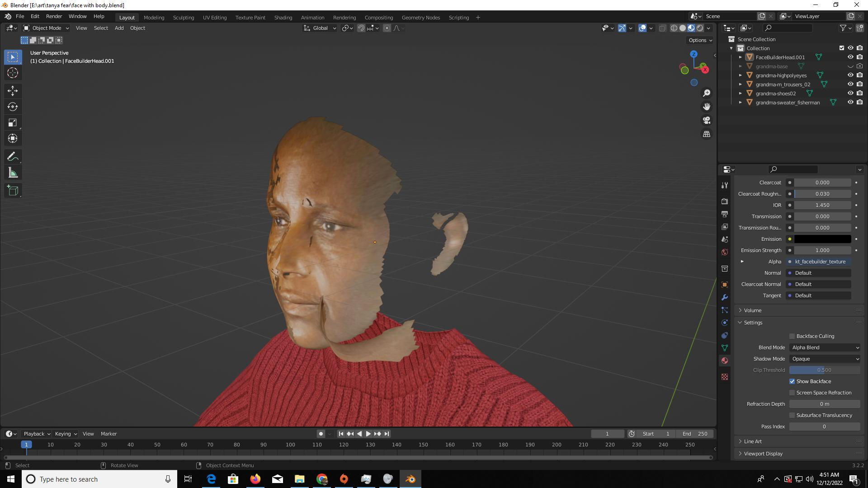Hide grandma-sweater_fisherman in viewport
Screen dimensions: 868x488
click(x=850, y=103)
